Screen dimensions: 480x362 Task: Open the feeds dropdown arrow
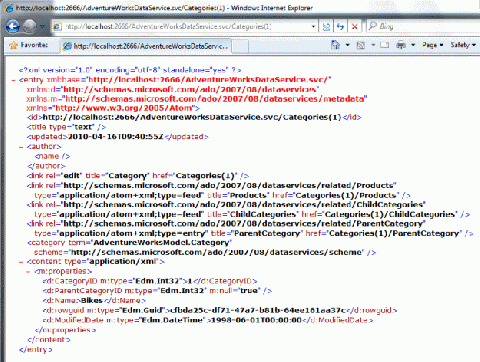[373, 45]
